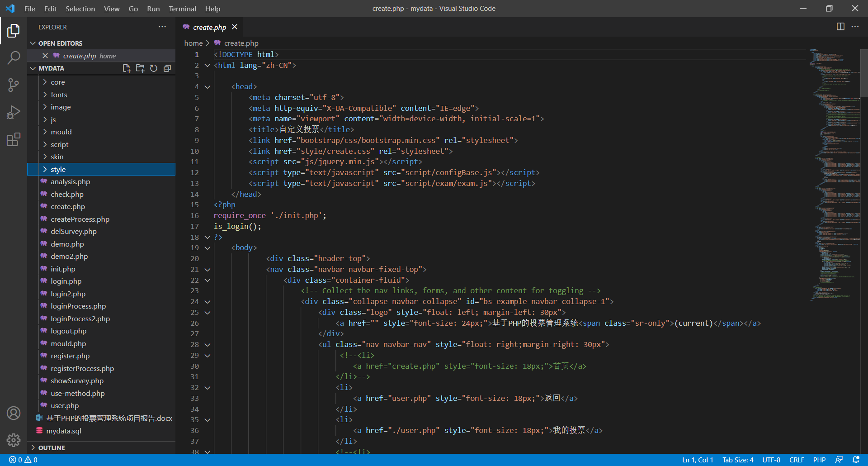Fold the nav element at line 21
868x466 pixels.
(208, 270)
